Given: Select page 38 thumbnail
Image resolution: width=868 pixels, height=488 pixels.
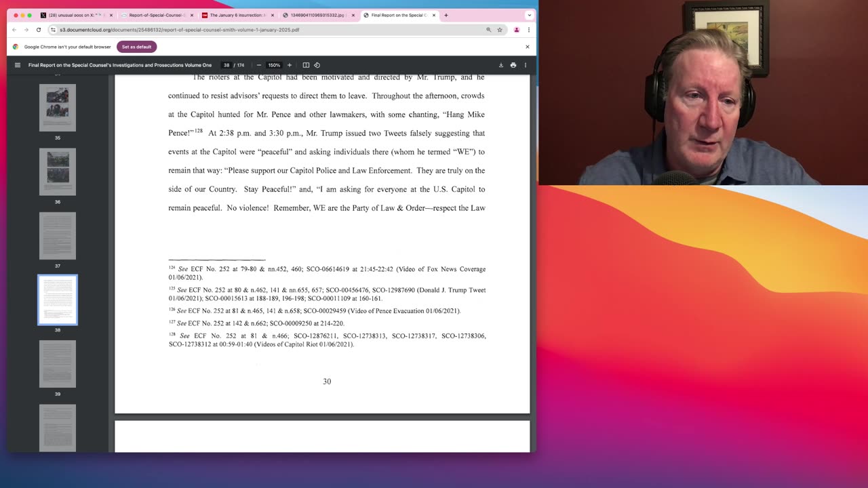Looking at the screenshot, I should 58,300.
